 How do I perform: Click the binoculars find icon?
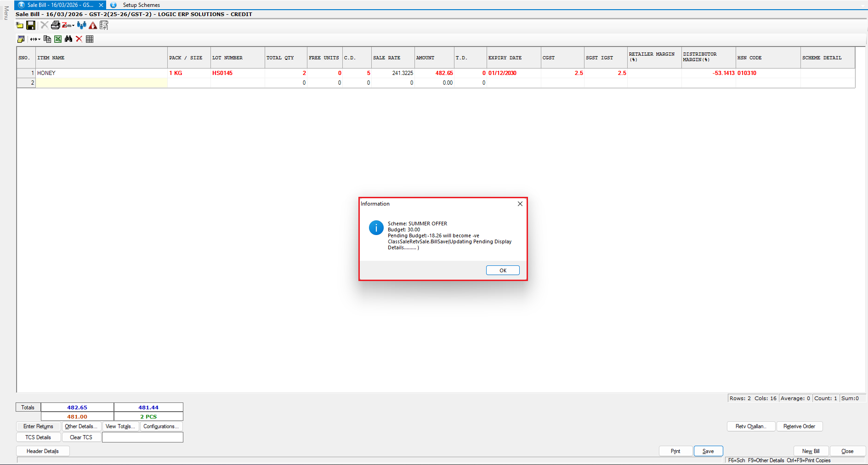point(68,39)
